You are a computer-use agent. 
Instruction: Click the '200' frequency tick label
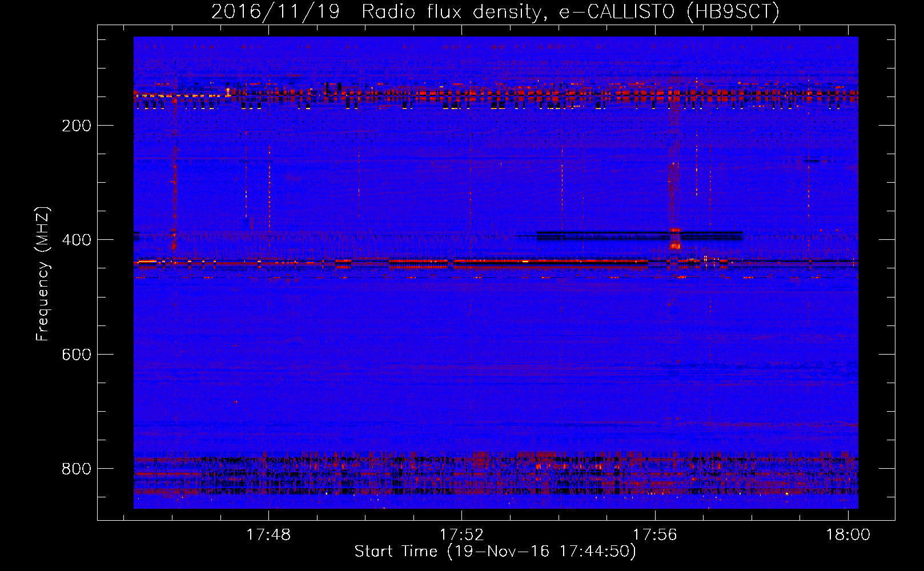(77, 126)
